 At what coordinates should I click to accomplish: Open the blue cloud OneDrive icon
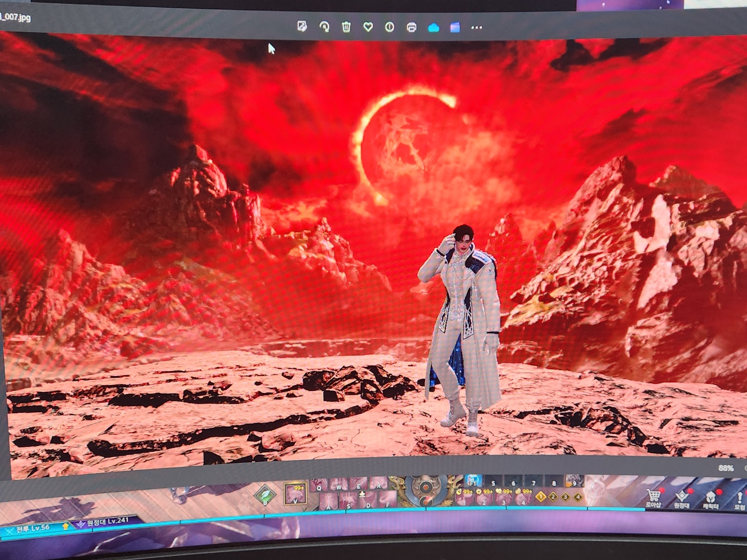(433, 27)
